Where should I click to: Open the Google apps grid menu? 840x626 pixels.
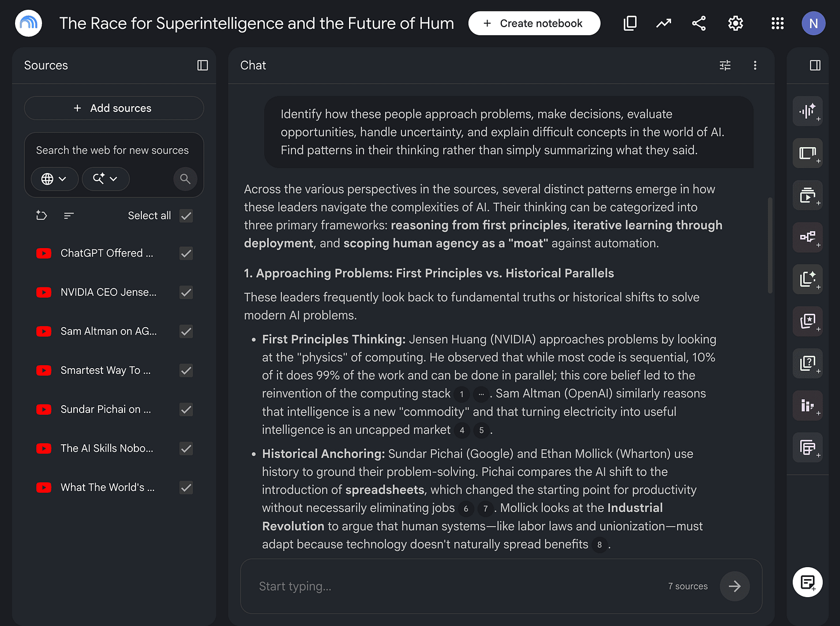click(x=777, y=23)
